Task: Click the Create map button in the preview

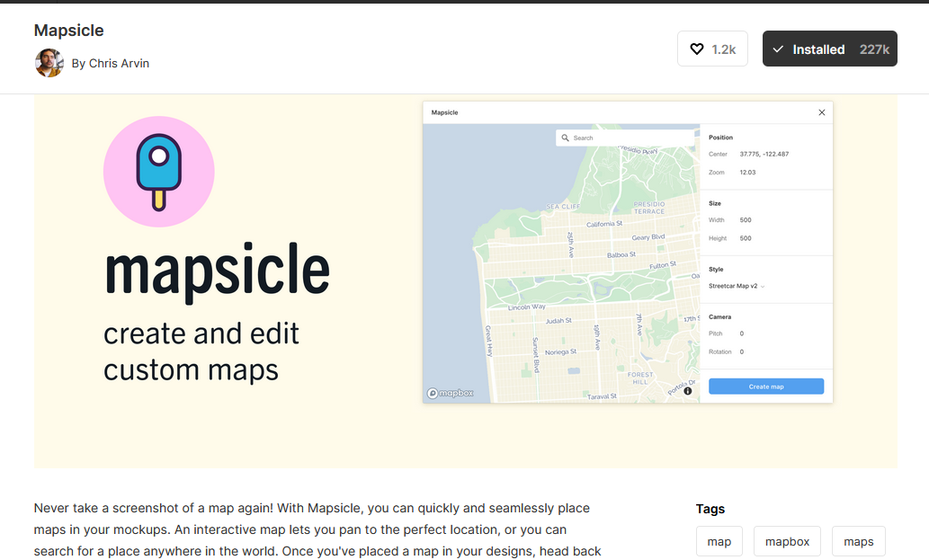Action: pos(766,387)
